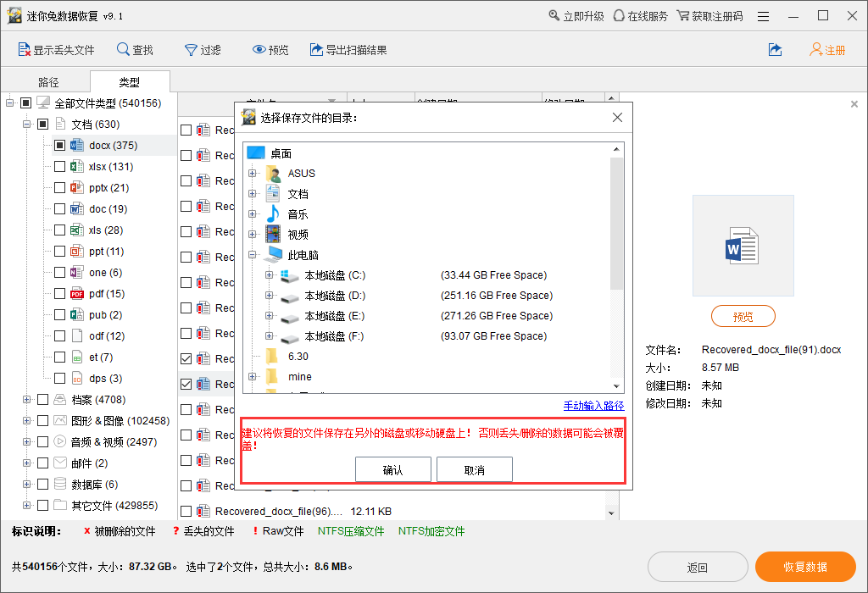
Task: Select one (6) OneNote type entry
Action: pos(105,272)
